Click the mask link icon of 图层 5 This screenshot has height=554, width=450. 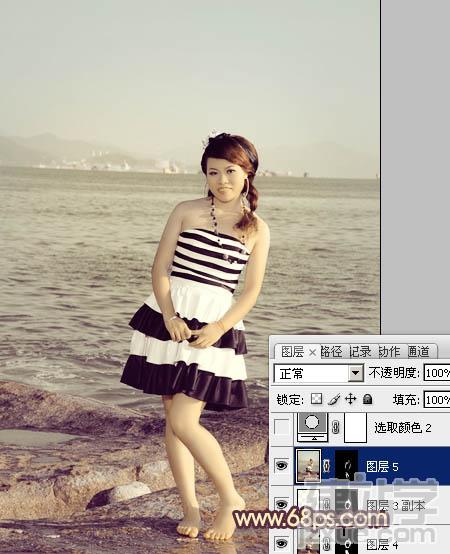[327, 466]
